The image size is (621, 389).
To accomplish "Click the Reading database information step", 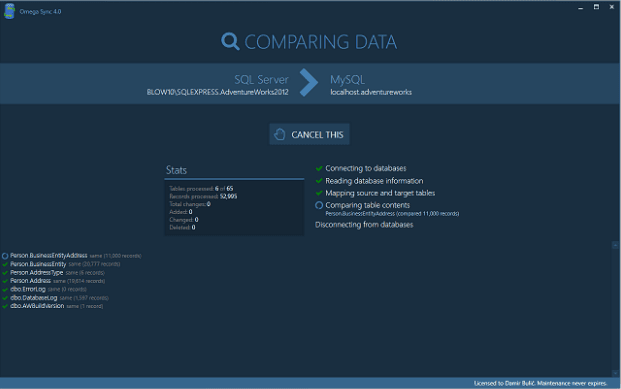I will pos(374,181).
